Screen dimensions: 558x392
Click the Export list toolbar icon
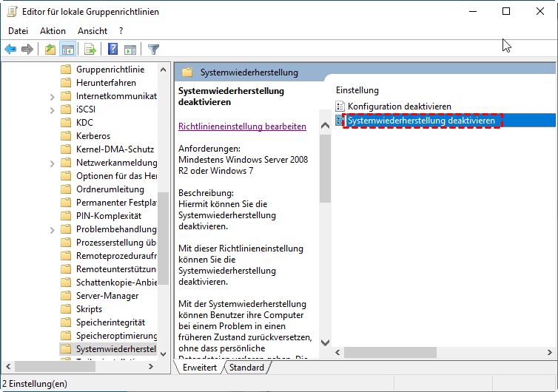90,49
